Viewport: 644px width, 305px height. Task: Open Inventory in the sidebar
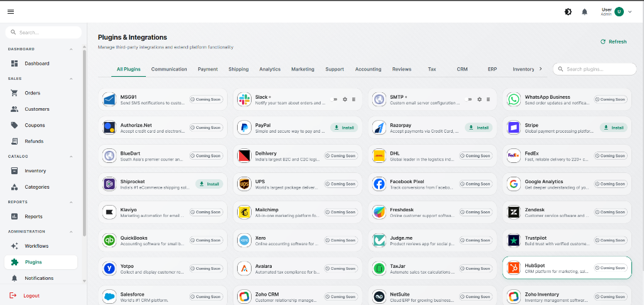(x=41, y=171)
